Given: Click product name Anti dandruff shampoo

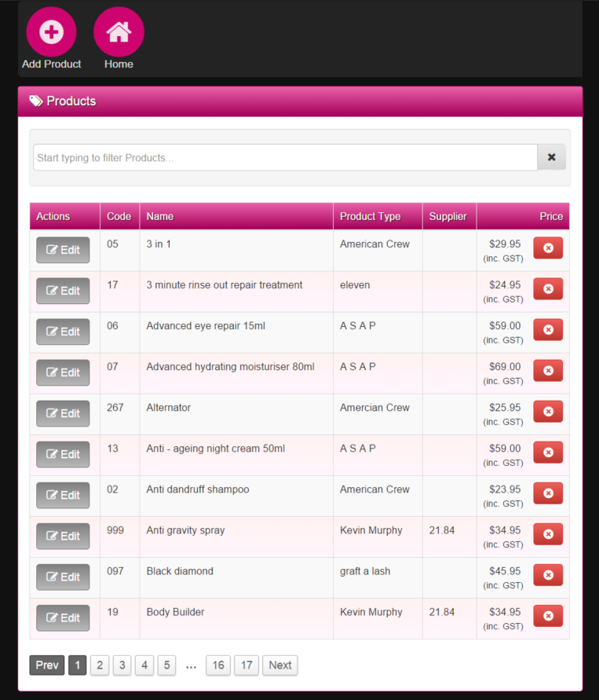Looking at the screenshot, I should 198,489.
